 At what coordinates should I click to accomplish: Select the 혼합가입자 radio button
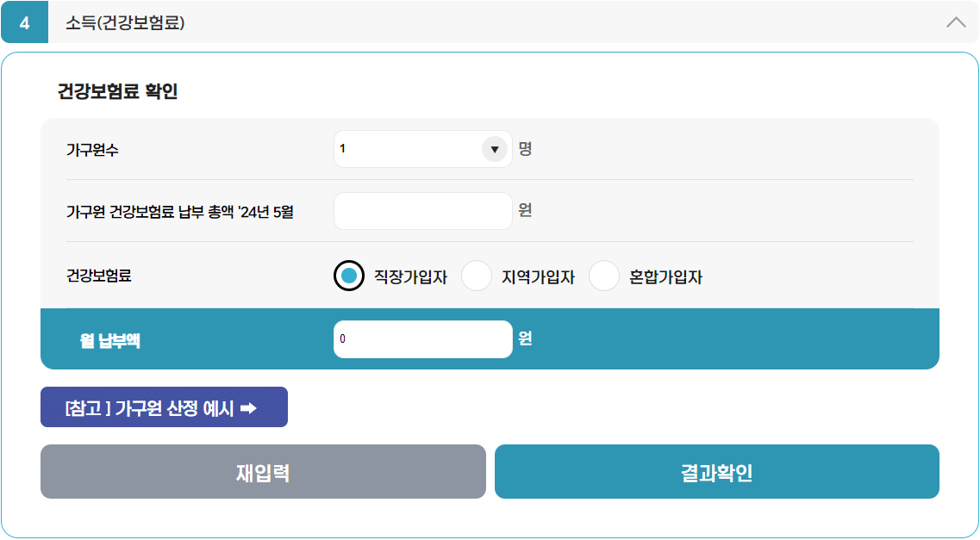coord(604,276)
